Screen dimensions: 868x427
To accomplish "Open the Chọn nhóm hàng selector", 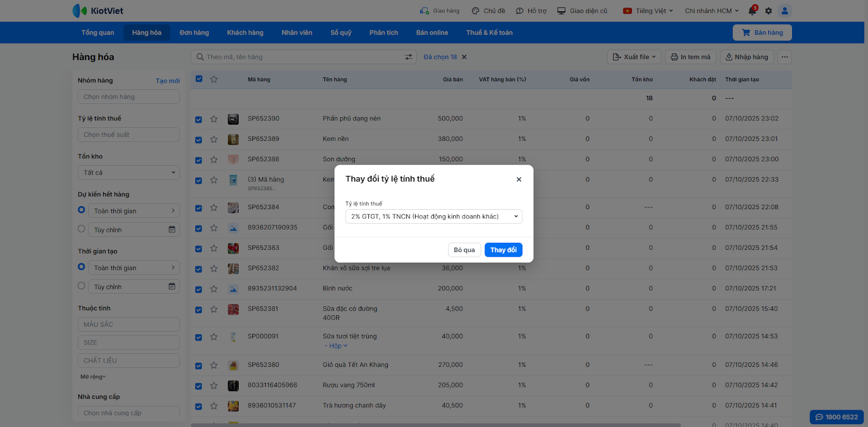I will pyautogui.click(x=129, y=97).
